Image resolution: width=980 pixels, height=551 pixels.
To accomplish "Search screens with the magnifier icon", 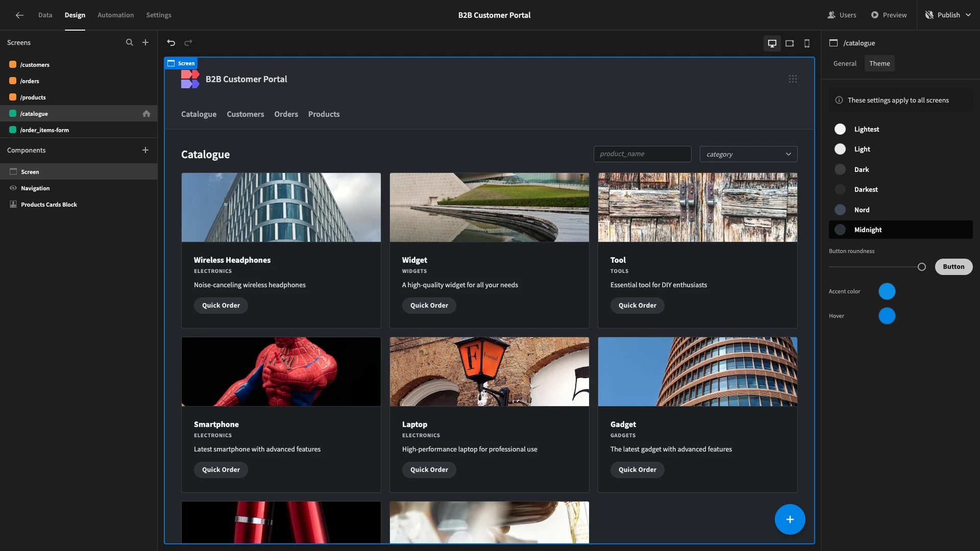I will pyautogui.click(x=130, y=42).
